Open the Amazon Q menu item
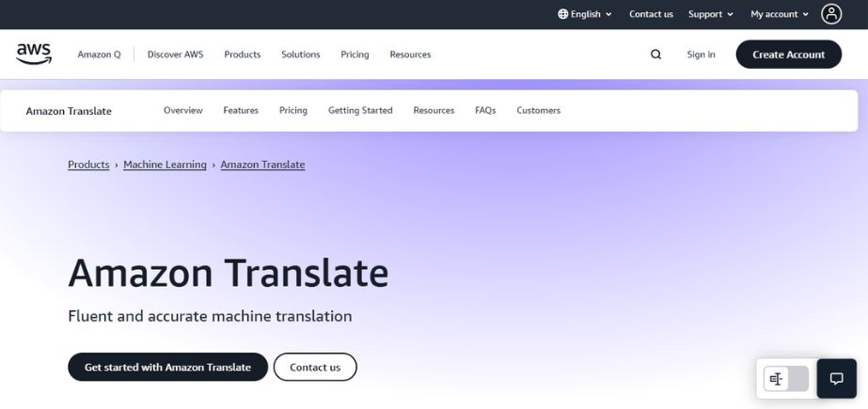Viewport: 868px width, 409px height. (x=99, y=55)
